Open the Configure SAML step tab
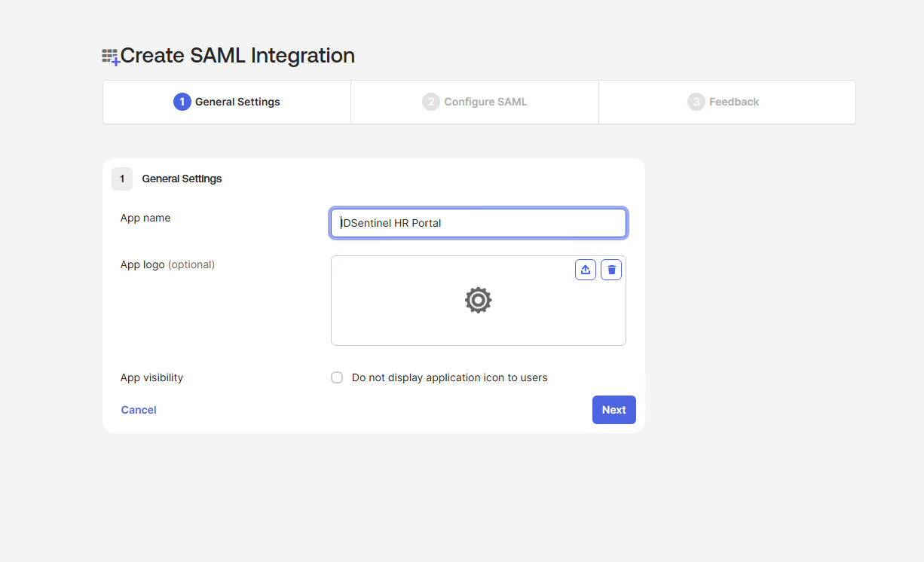924x562 pixels. click(x=475, y=102)
